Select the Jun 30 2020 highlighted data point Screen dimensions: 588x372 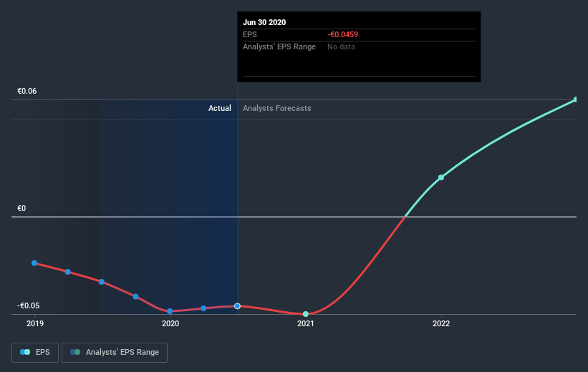pos(237,306)
